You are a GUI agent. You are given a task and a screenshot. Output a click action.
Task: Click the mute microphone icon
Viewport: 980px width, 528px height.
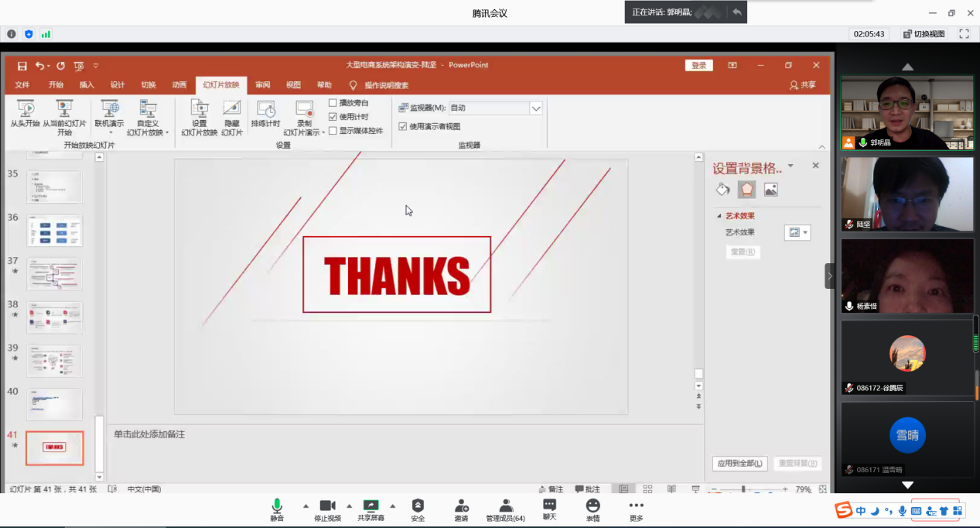[x=277, y=506]
